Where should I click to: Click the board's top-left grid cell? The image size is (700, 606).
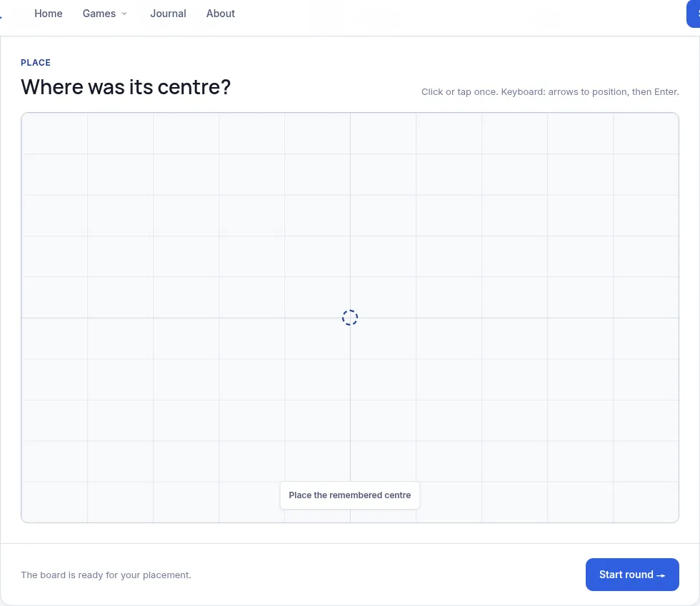[54, 133]
